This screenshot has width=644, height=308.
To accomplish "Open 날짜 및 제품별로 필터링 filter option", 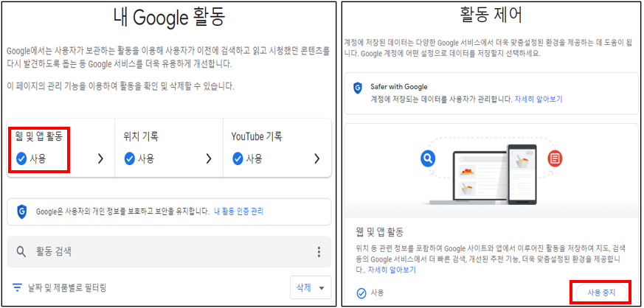I will click(x=67, y=287).
